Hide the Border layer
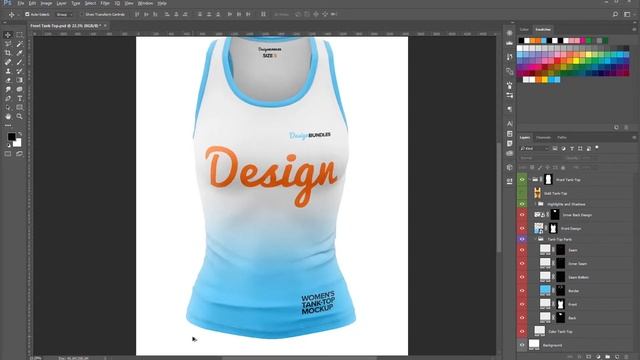This screenshot has height=360, width=640. point(522,291)
